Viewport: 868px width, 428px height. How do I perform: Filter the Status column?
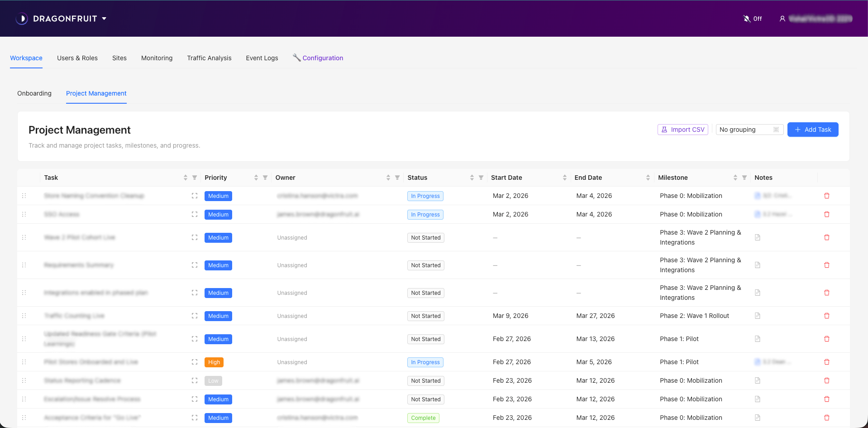coord(481,178)
